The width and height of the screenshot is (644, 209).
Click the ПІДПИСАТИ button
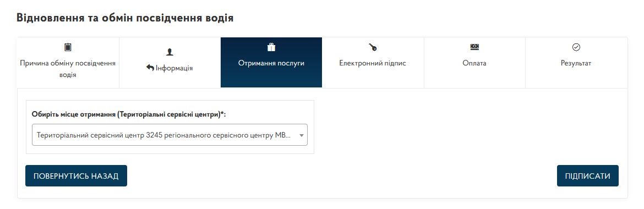(x=587, y=176)
